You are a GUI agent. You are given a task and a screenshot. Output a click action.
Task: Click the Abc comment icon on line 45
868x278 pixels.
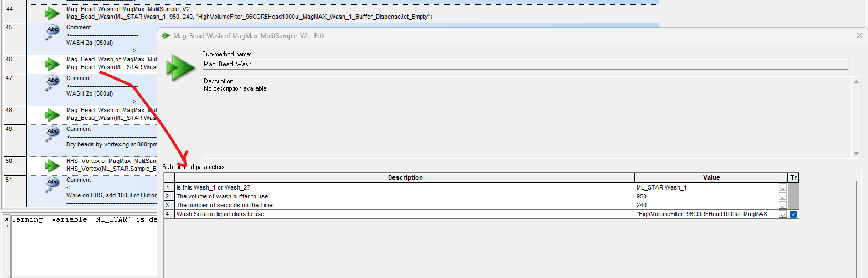pyautogui.click(x=53, y=33)
